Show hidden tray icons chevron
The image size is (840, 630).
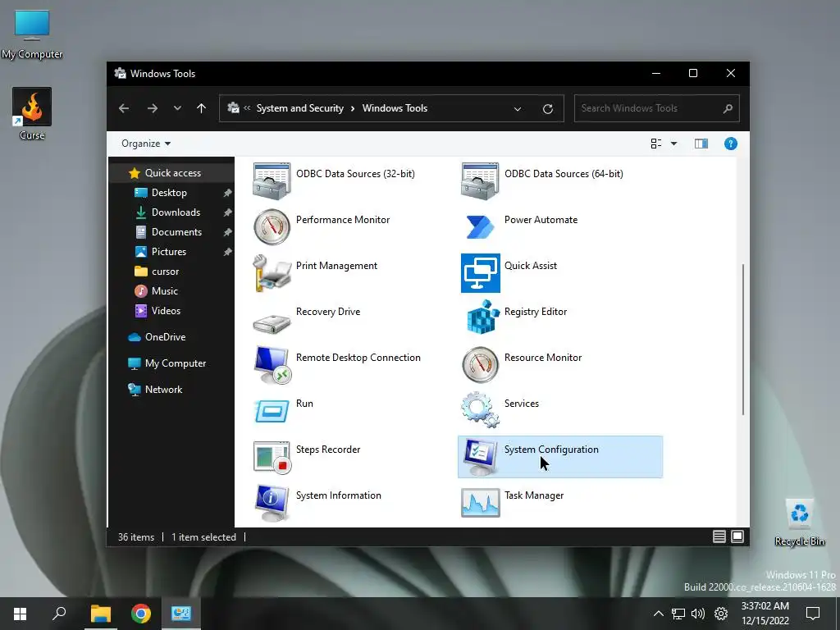(659, 614)
